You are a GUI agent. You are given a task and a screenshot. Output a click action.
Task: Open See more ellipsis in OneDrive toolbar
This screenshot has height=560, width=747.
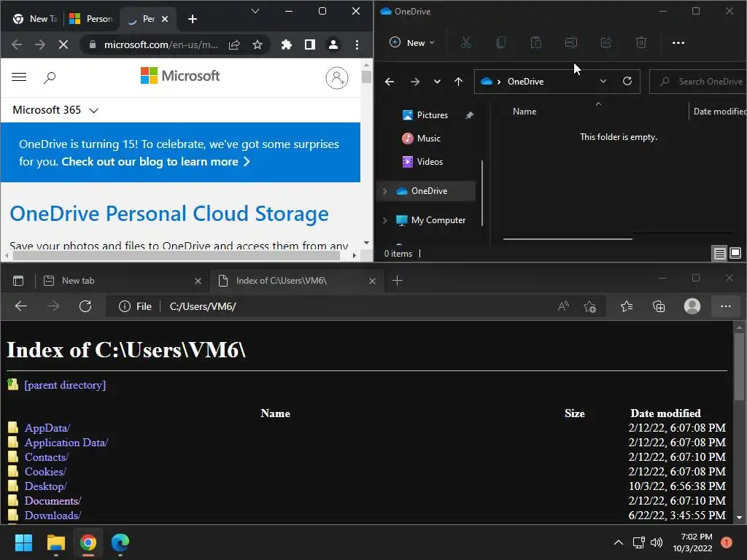678,43
